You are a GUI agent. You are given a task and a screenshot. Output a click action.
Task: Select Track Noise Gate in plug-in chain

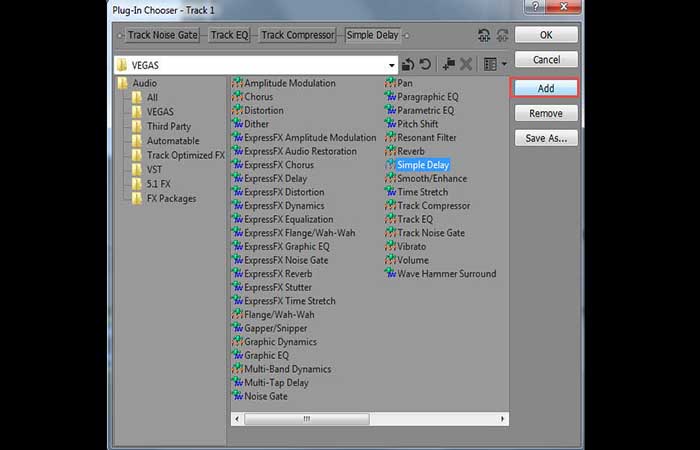click(x=162, y=35)
